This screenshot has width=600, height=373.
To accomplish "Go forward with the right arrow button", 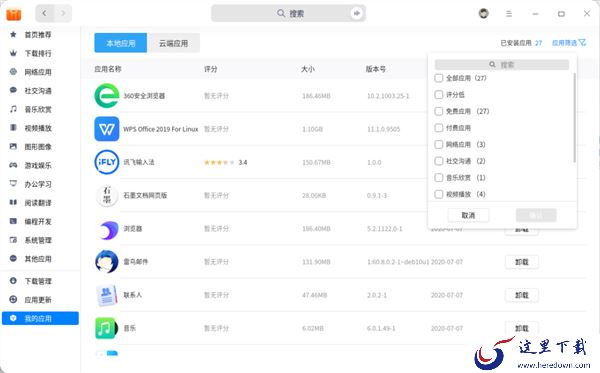I will tap(63, 13).
